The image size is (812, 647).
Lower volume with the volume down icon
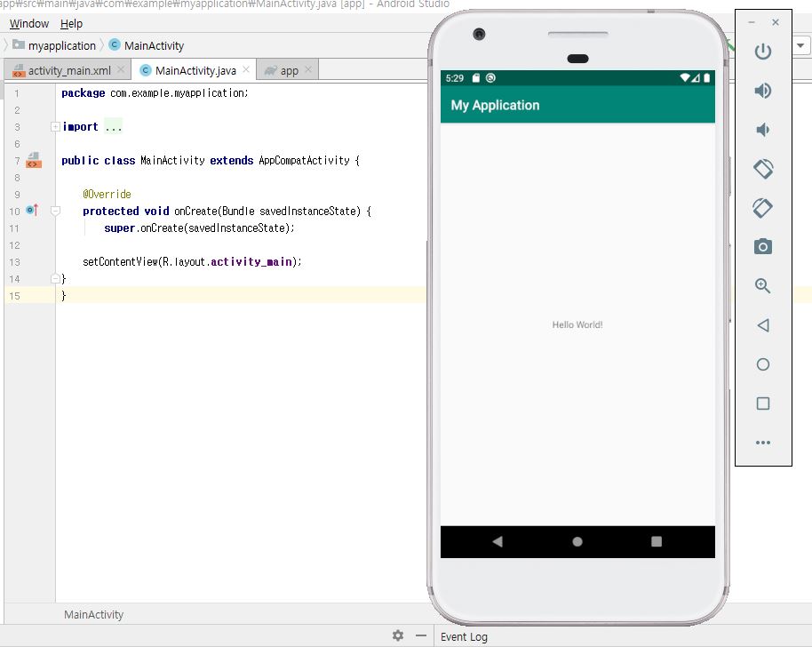click(x=762, y=130)
